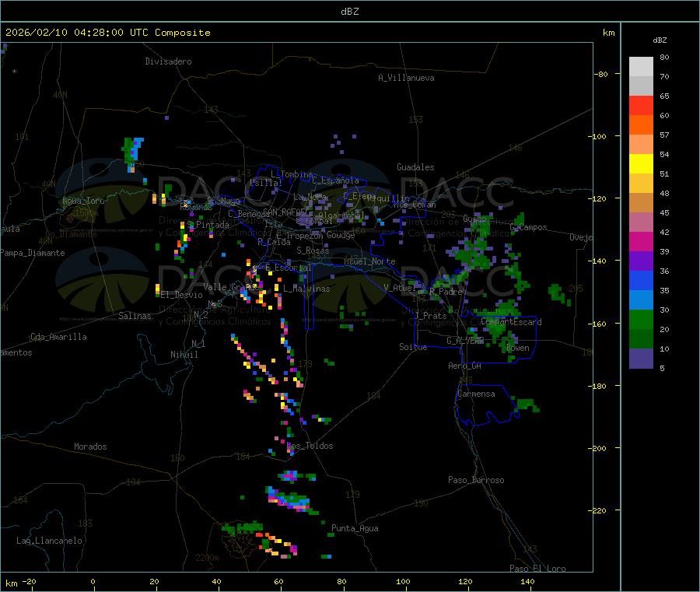The height and width of the screenshot is (592, 700).
Task: Click the Paso_El_Loro label
Action: 537,569
